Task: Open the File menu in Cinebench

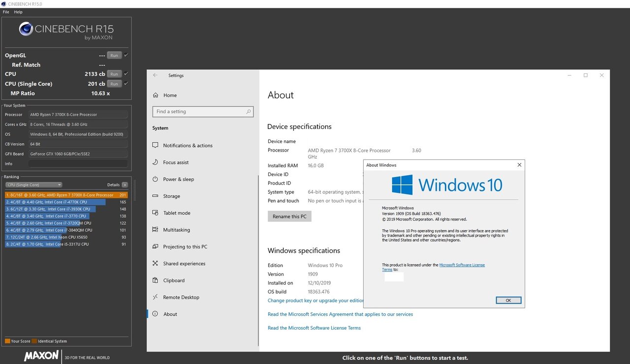Action: 6,12
